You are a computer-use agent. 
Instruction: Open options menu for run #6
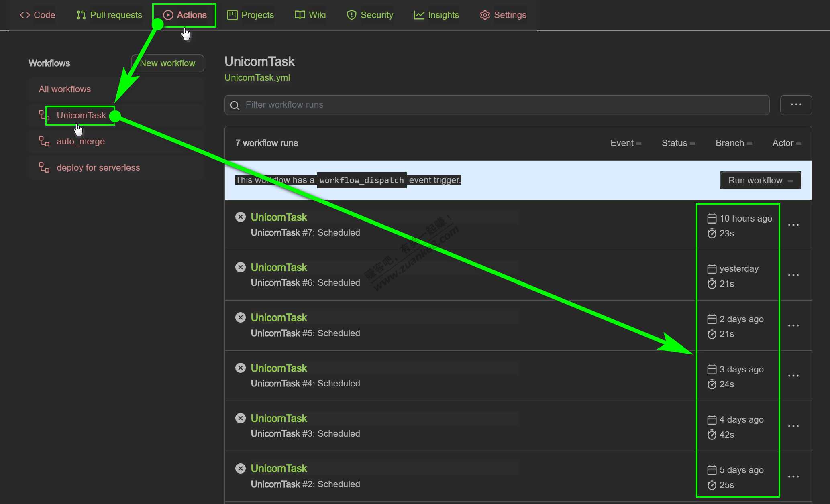793,275
